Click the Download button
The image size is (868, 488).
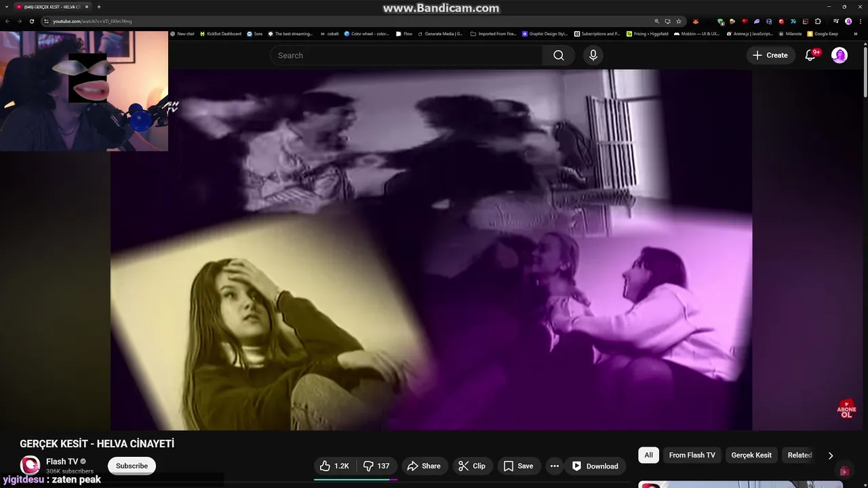(x=595, y=466)
